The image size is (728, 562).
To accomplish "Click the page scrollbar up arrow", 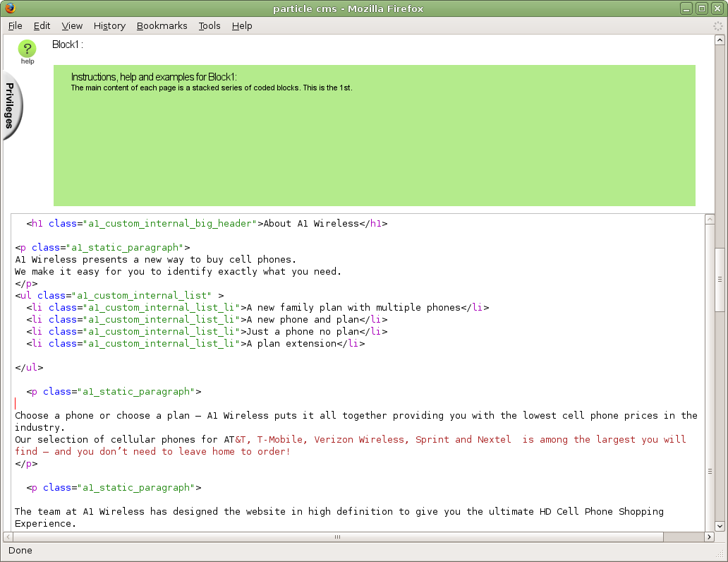I will 720,40.
